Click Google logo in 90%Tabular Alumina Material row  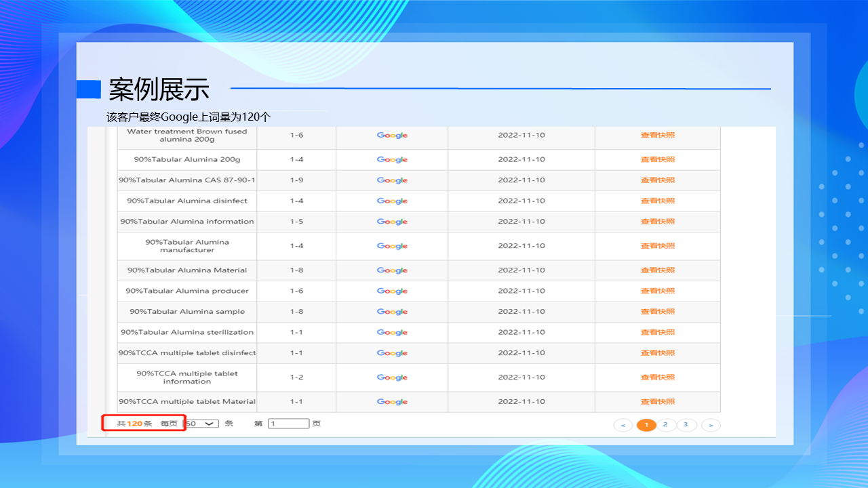[392, 270]
